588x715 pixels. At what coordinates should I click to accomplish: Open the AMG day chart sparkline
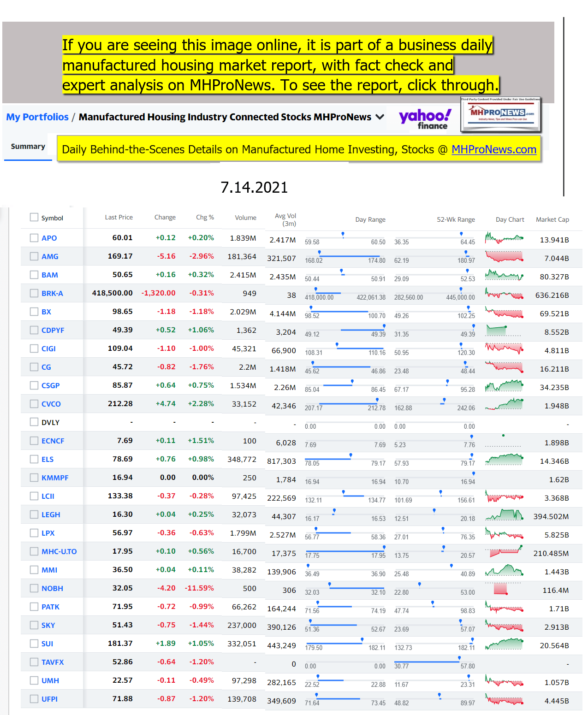(504, 257)
